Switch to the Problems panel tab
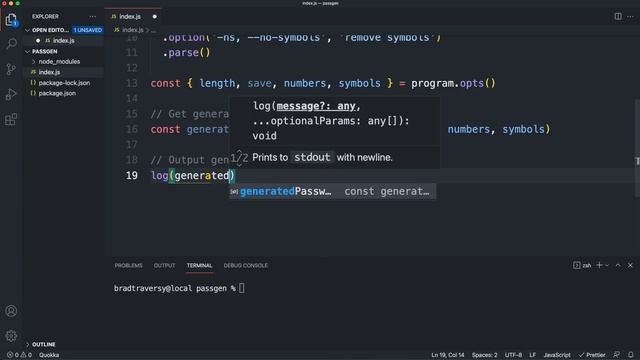The image size is (640, 360). 129,265
